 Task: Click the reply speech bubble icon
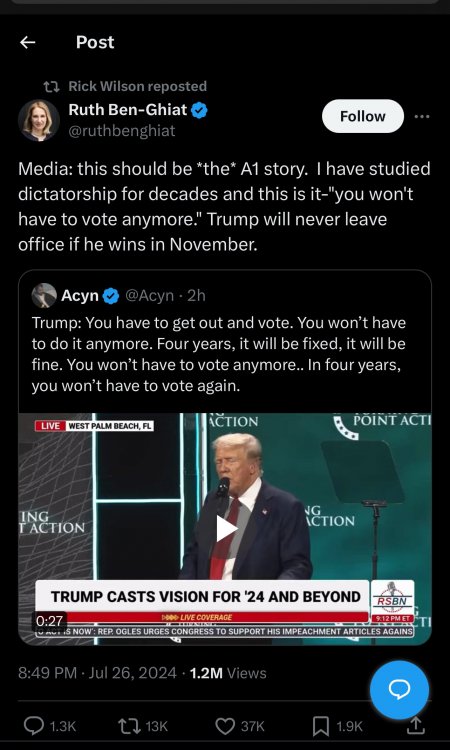click(x=34, y=726)
